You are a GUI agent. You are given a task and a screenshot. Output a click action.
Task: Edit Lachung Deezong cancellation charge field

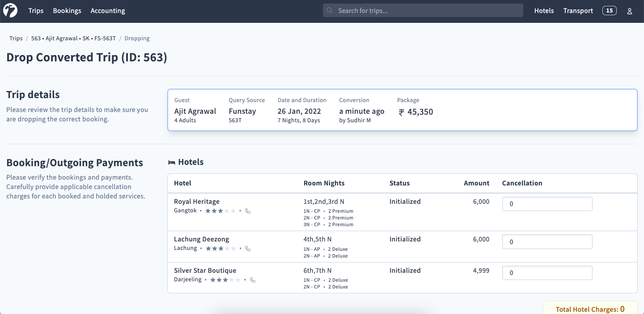(x=547, y=242)
